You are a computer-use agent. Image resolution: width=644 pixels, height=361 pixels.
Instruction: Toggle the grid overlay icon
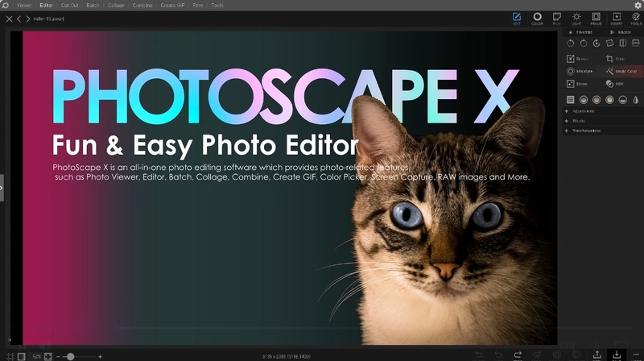tap(10, 356)
